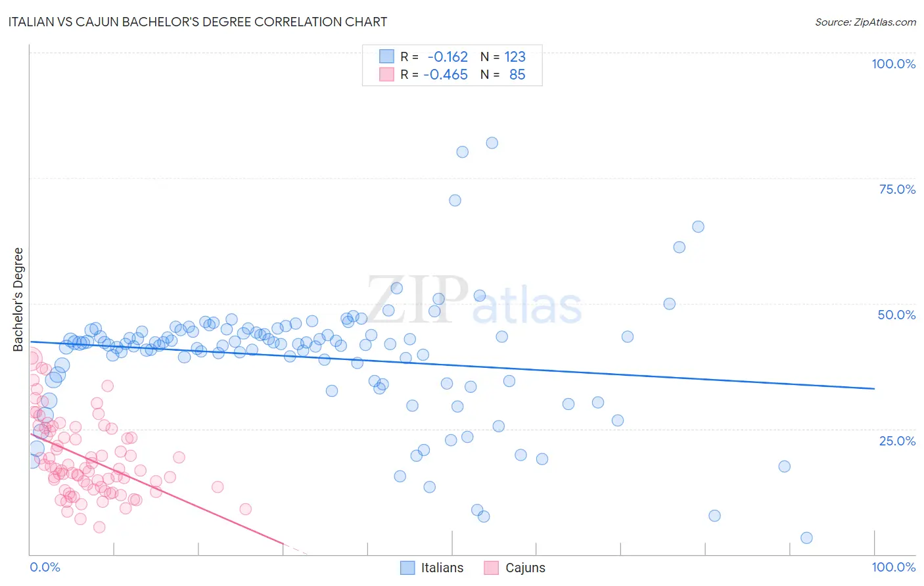Click the 25.0% y-axis label
The image size is (924, 586).
pyautogui.click(x=897, y=441)
